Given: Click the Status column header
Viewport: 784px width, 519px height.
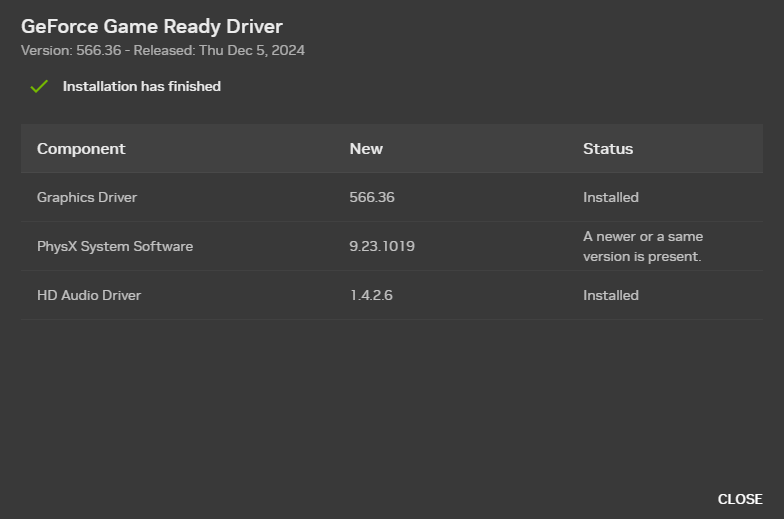Looking at the screenshot, I should click(x=608, y=149).
